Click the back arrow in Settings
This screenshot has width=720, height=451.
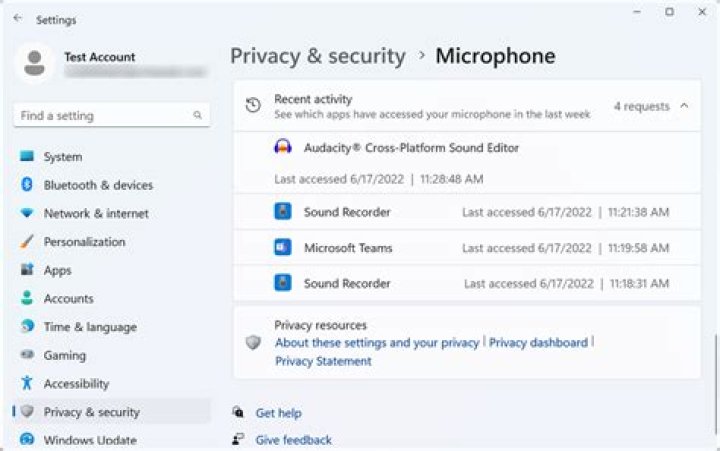coord(18,18)
